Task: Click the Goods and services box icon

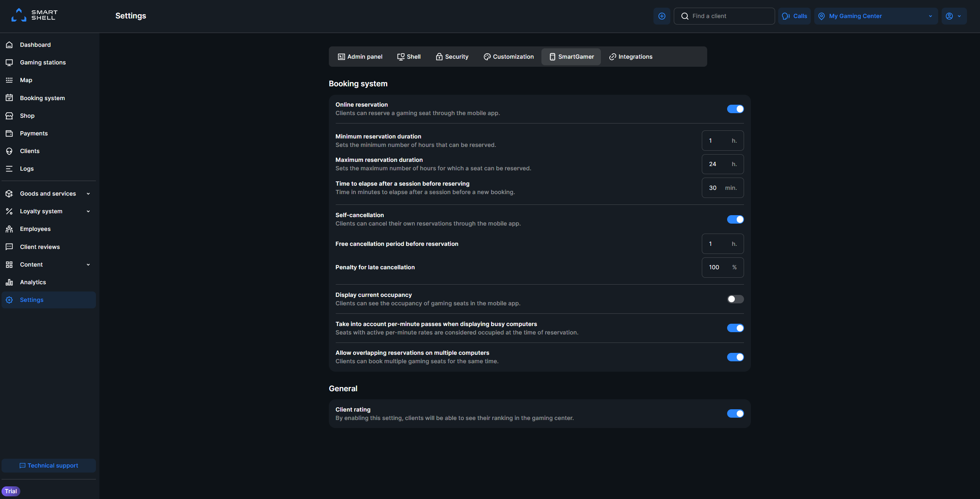Action: 9,194
